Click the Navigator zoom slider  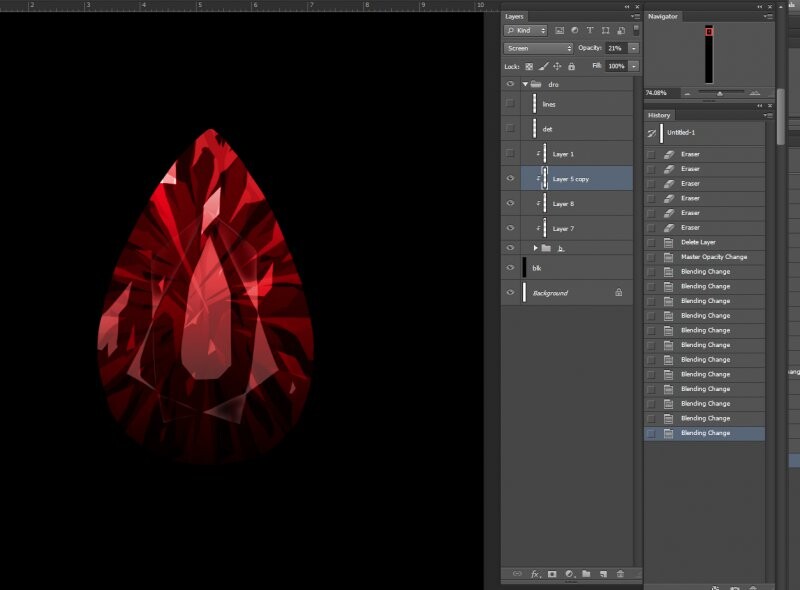tap(718, 93)
